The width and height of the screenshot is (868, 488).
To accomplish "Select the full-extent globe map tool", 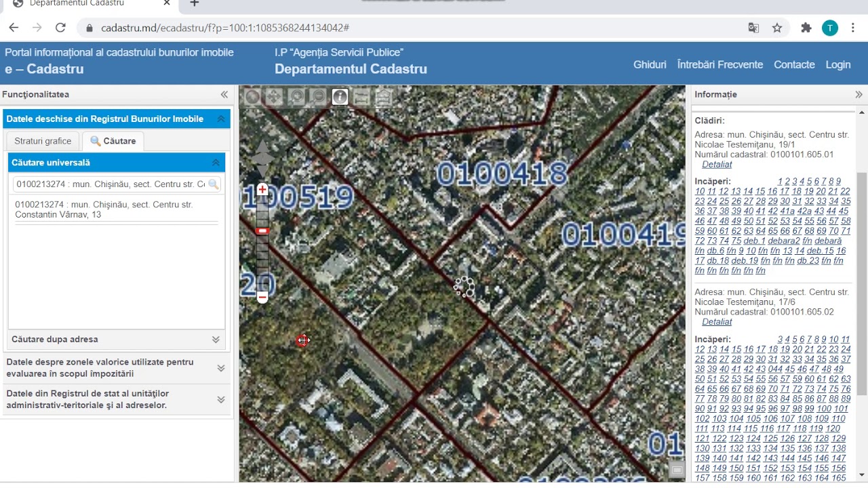I will point(252,97).
